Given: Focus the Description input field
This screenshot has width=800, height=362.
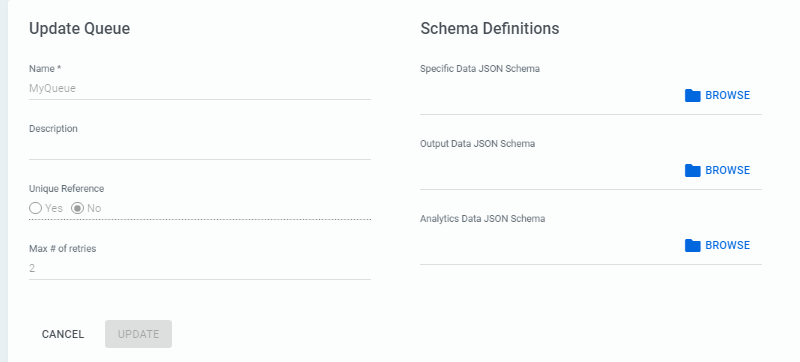Looking at the screenshot, I should pyautogui.click(x=200, y=148).
